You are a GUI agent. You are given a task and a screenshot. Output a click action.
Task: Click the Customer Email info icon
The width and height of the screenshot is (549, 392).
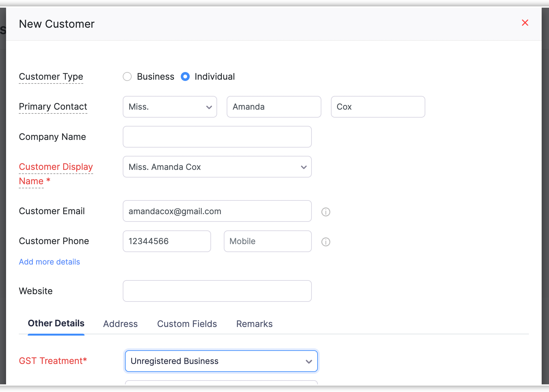pyautogui.click(x=326, y=212)
